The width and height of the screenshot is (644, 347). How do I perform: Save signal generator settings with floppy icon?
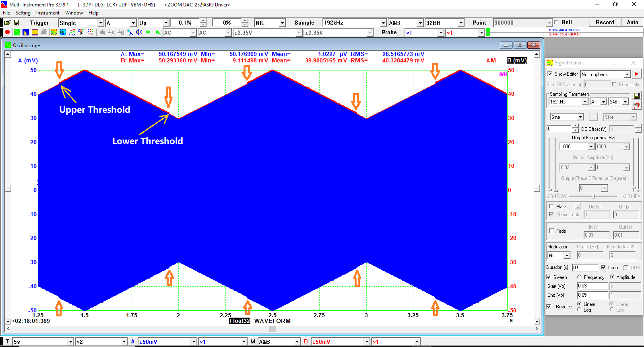coord(637,96)
